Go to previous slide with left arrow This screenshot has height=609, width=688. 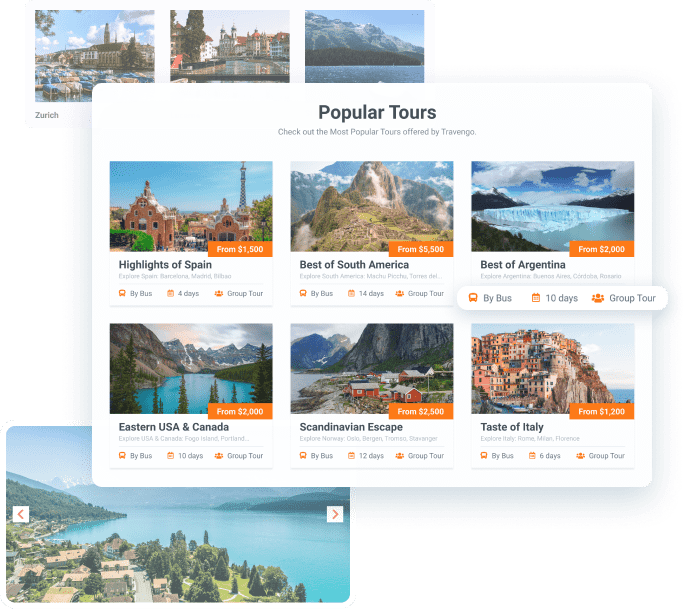point(21,514)
